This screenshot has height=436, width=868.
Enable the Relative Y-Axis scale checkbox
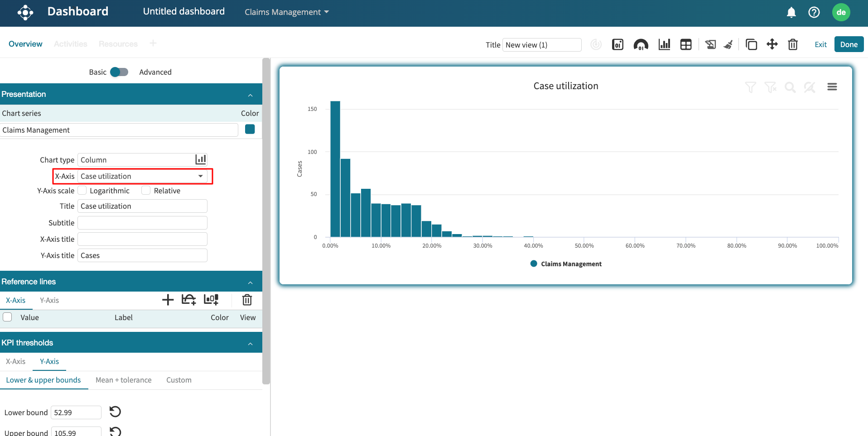[146, 191]
